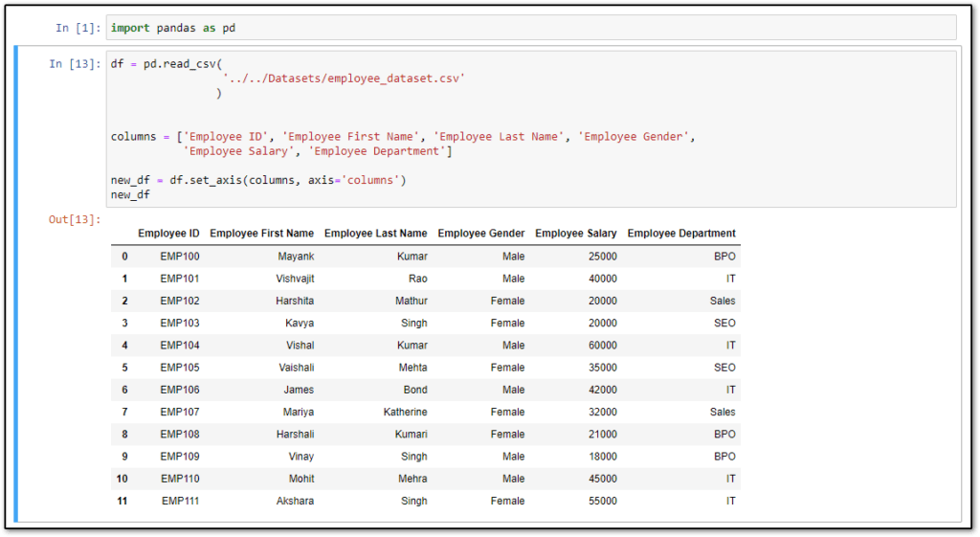Click salary value 18000

603,457
